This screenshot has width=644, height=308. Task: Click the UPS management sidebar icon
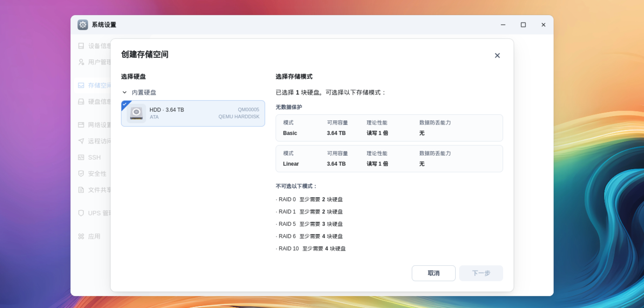pyautogui.click(x=81, y=213)
